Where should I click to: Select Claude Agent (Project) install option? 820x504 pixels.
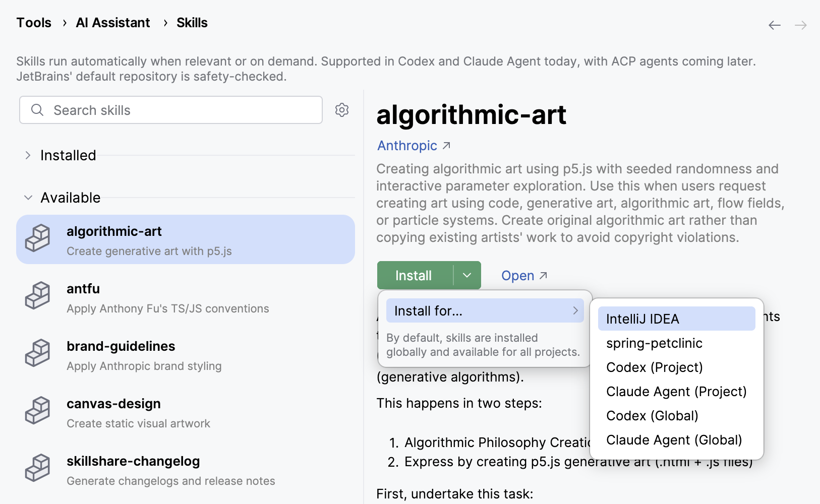(677, 391)
